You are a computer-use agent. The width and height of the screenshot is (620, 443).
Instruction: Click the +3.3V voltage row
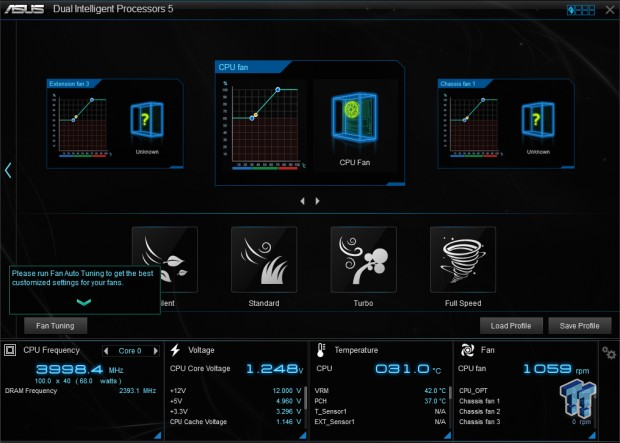235,411
